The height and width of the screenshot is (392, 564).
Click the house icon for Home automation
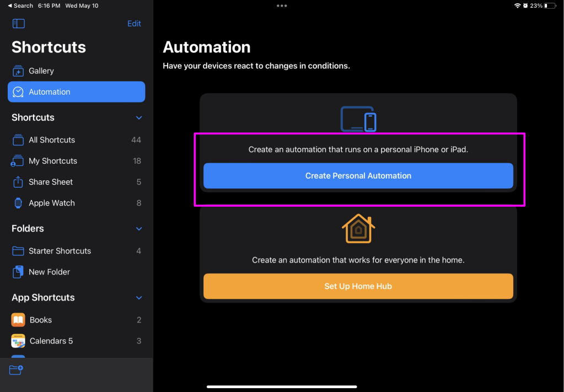point(358,229)
